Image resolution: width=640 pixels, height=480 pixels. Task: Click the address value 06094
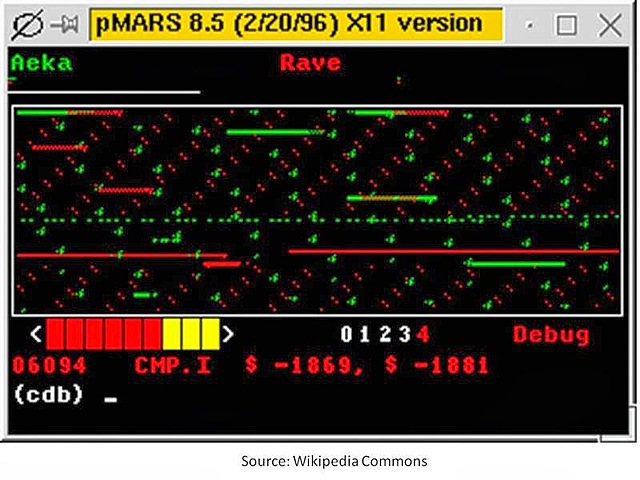click(49, 365)
